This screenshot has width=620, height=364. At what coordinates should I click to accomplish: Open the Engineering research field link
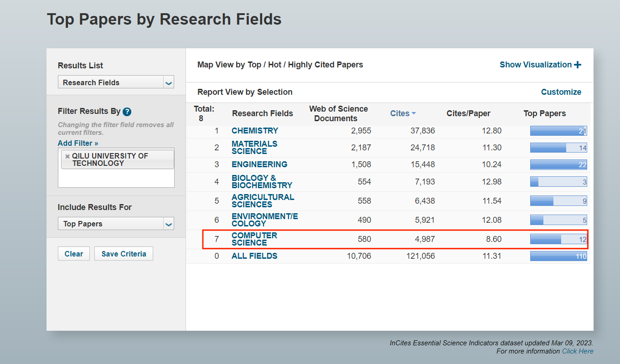[259, 164]
